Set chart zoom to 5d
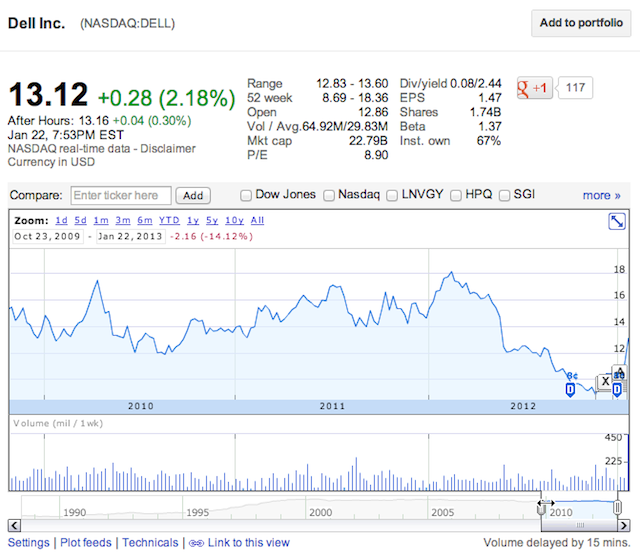This screenshot has height=559, width=640. point(80,220)
